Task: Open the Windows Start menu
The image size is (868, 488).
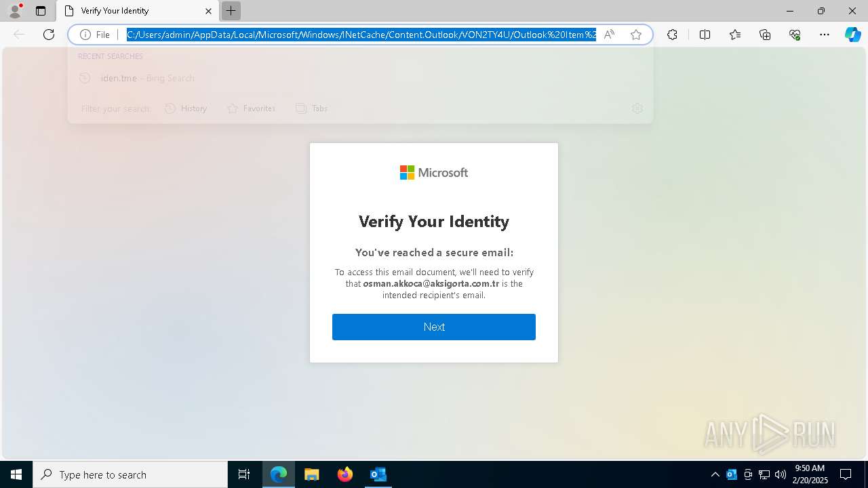Action: tap(16, 474)
